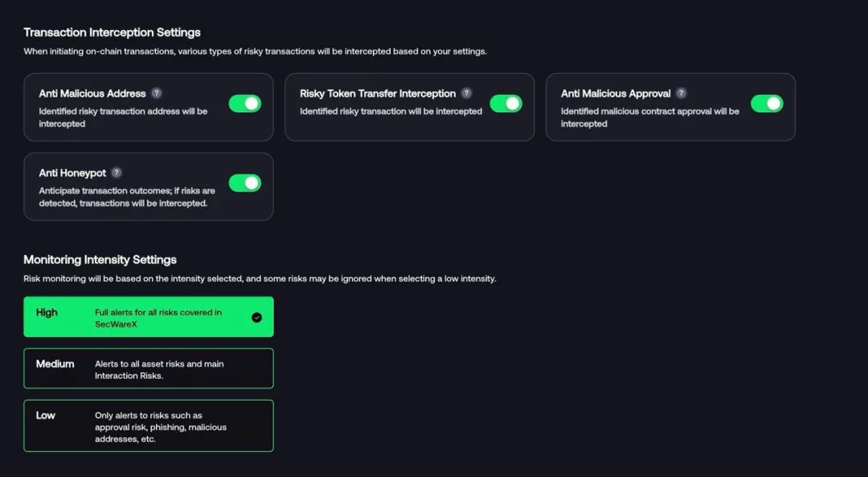Click help icon beside Anti Malicious Address
This screenshot has width=868, height=477.
pos(157,93)
